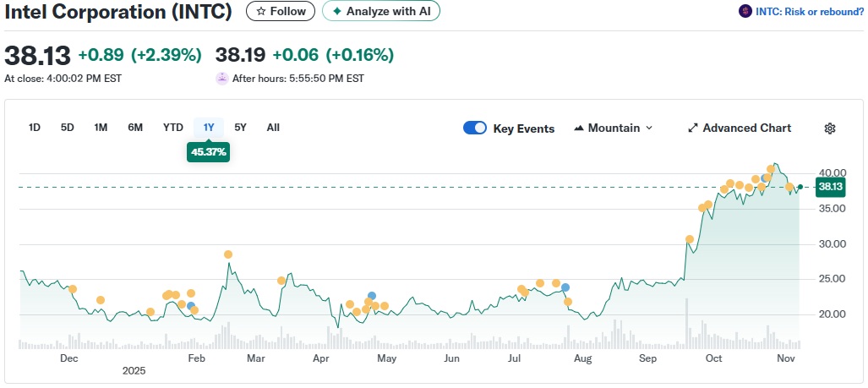
Task: Click the Mountain chart type icon
Action: point(579,128)
